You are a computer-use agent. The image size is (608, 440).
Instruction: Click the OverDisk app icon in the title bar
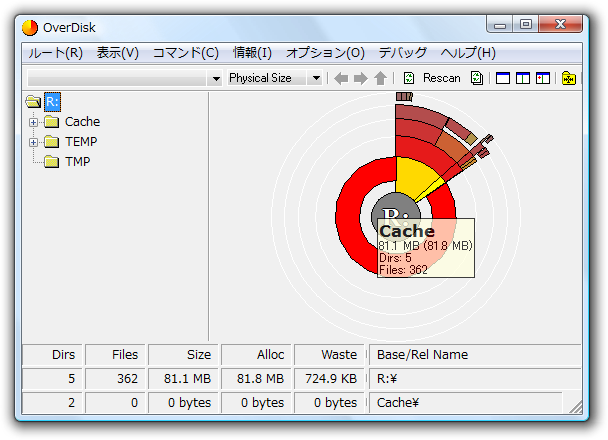click(30, 28)
